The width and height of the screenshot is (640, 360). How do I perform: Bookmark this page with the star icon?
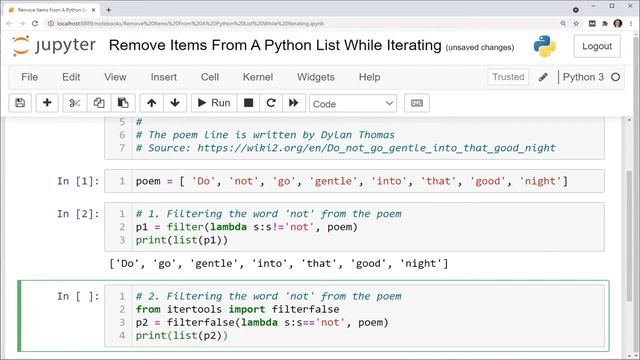576,24
